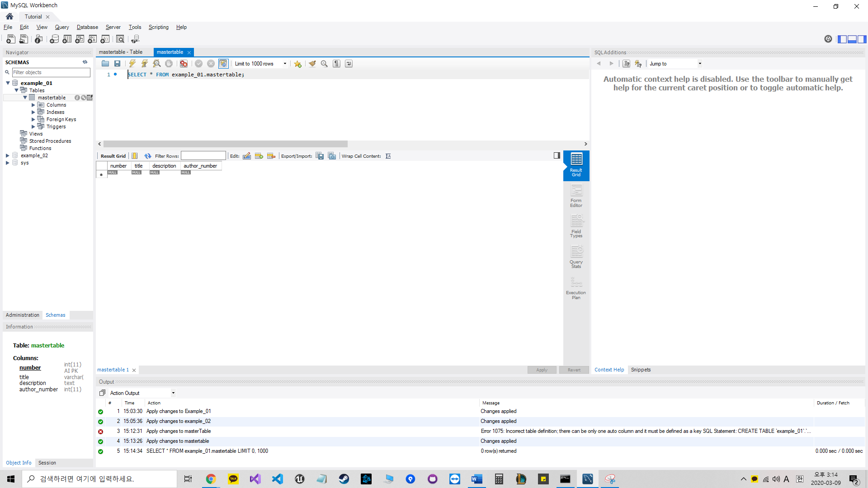Insert a new row in result grid
868x488 pixels.
click(259, 156)
